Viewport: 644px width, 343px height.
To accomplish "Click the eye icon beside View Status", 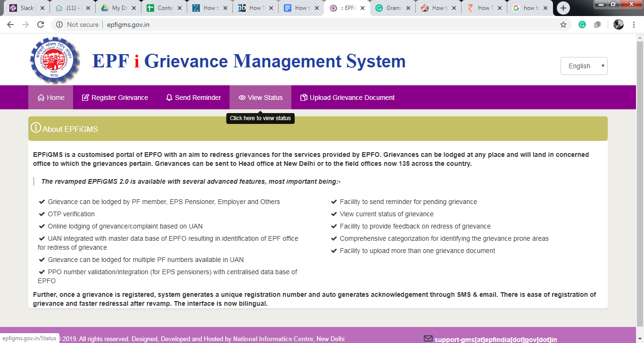I will click(x=242, y=98).
